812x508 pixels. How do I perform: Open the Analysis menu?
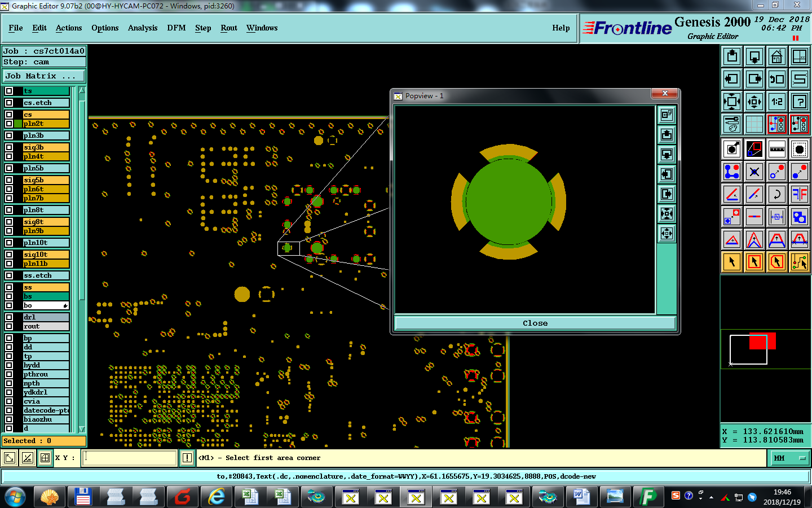pyautogui.click(x=143, y=28)
